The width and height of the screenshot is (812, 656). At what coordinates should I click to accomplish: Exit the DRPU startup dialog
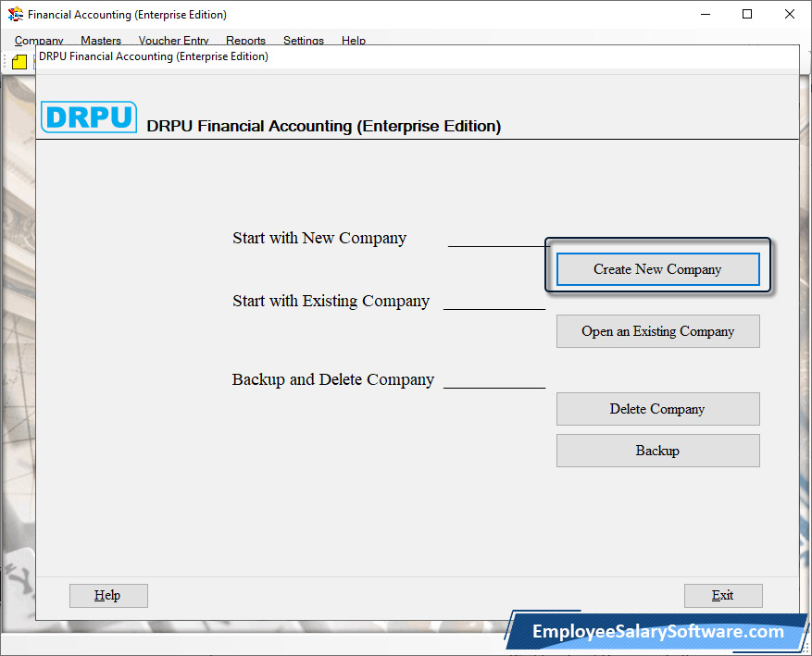[x=723, y=596]
